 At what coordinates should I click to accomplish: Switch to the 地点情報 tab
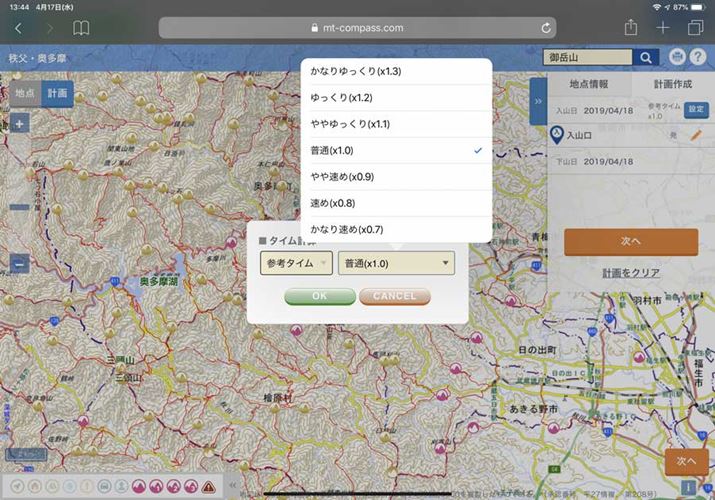pyautogui.click(x=589, y=84)
